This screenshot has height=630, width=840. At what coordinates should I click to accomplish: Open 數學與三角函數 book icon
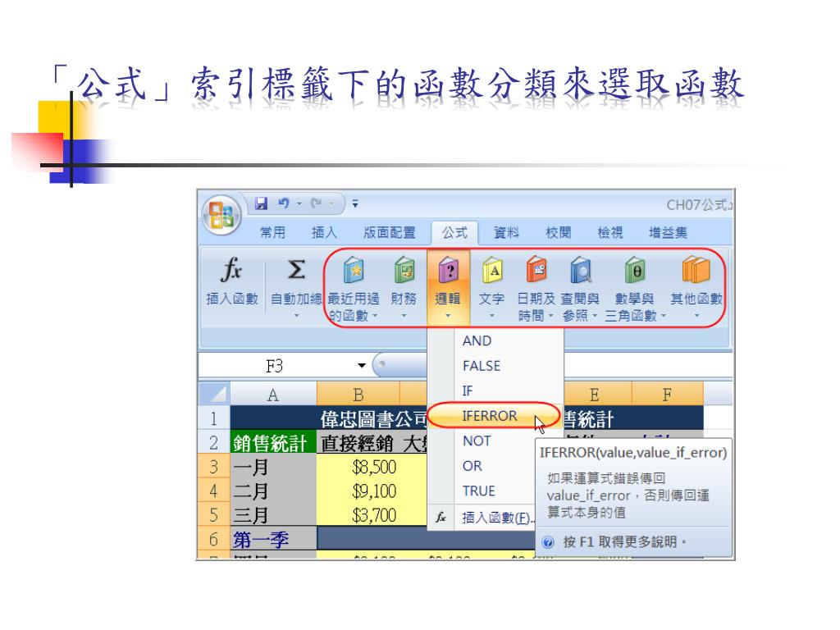click(x=635, y=269)
